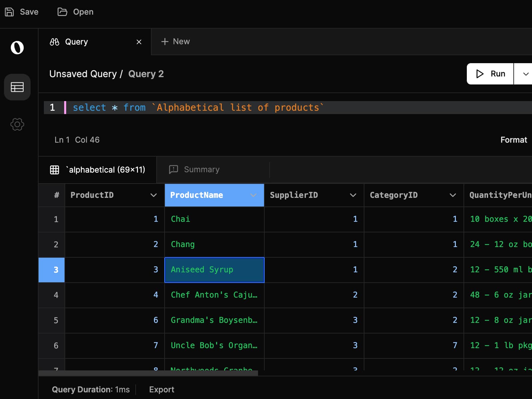The width and height of the screenshot is (532, 399).
Task: Click the Outerbase logo
Action: click(x=17, y=48)
